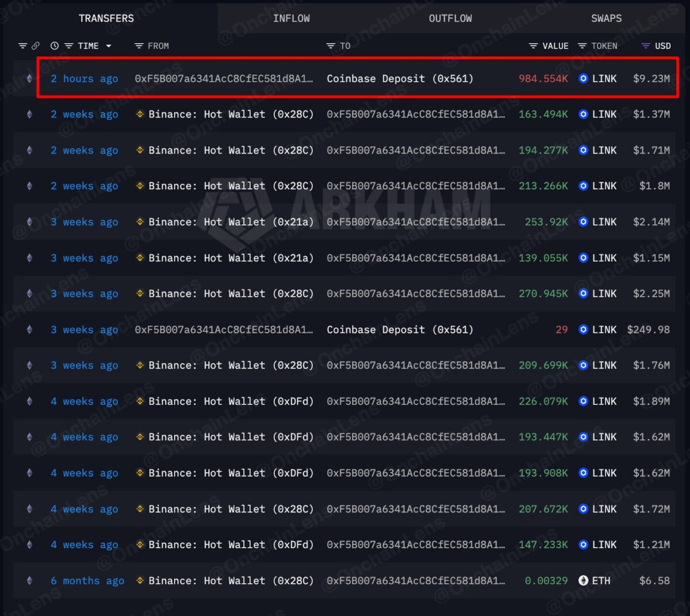The width and height of the screenshot is (690, 616).
Task: Open the TOKEN column filter icon
Action: pyautogui.click(x=582, y=46)
